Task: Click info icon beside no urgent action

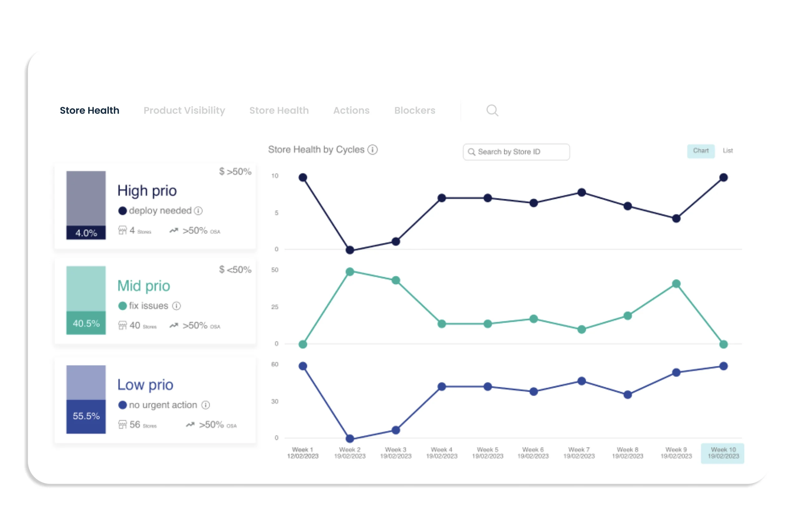Action: pos(206,405)
